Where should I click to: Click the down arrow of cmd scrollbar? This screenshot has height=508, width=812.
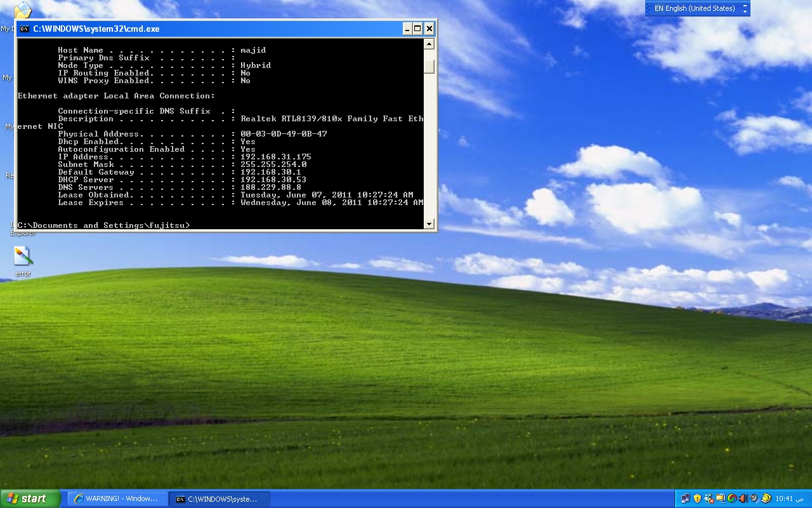pyautogui.click(x=429, y=224)
